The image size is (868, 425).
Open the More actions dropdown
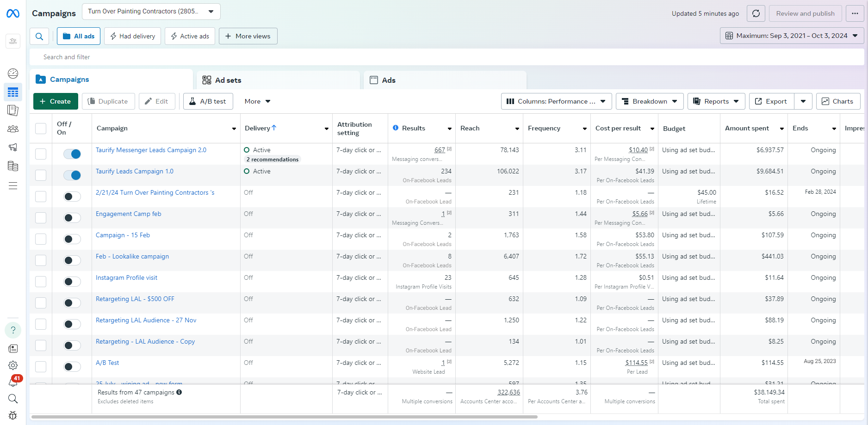coord(257,101)
